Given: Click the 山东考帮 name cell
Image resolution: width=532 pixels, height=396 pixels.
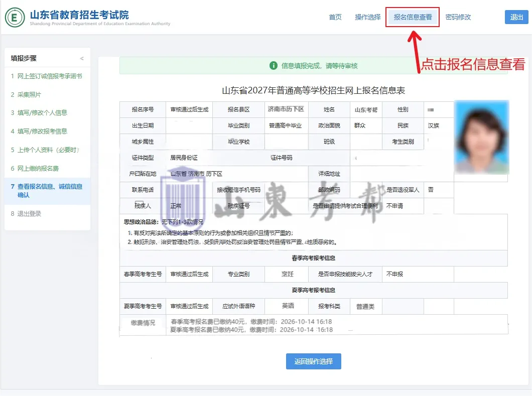Looking at the screenshot, I should tap(366, 109).
